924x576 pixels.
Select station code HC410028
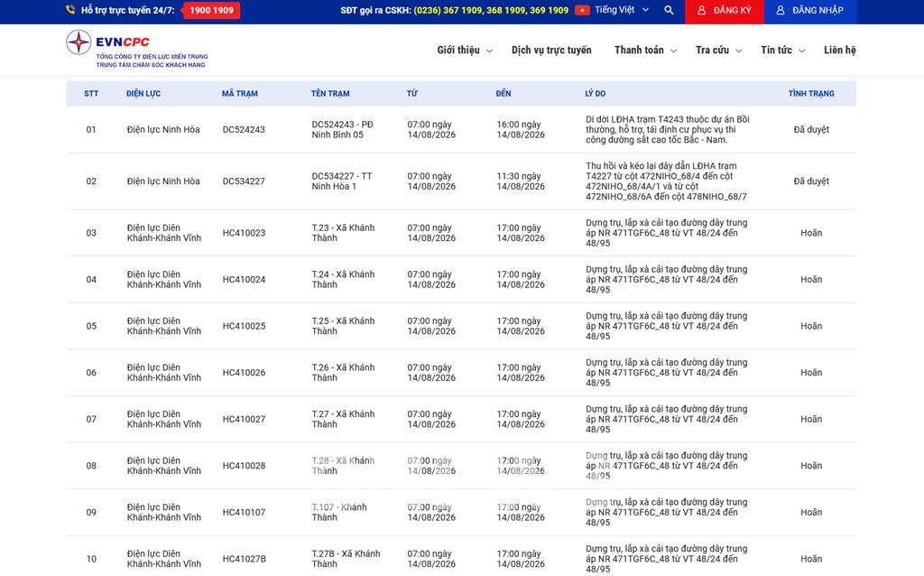(x=244, y=466)
